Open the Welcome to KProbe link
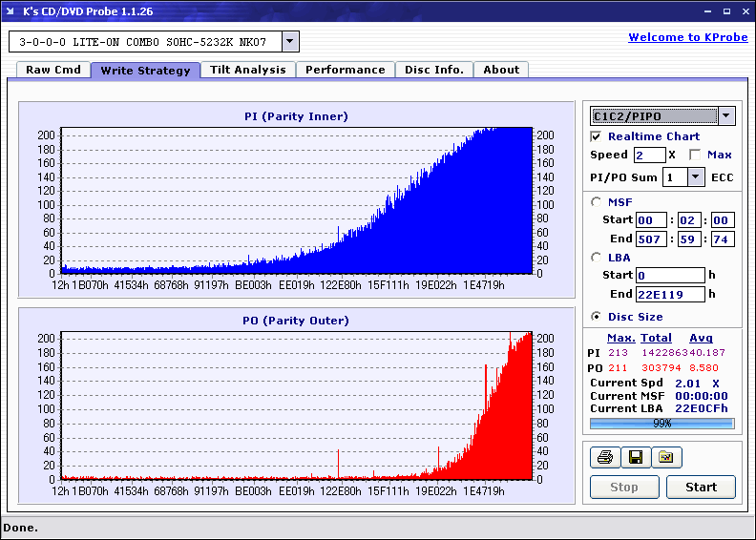Screen dimensions: 756x540 [688, 37]
